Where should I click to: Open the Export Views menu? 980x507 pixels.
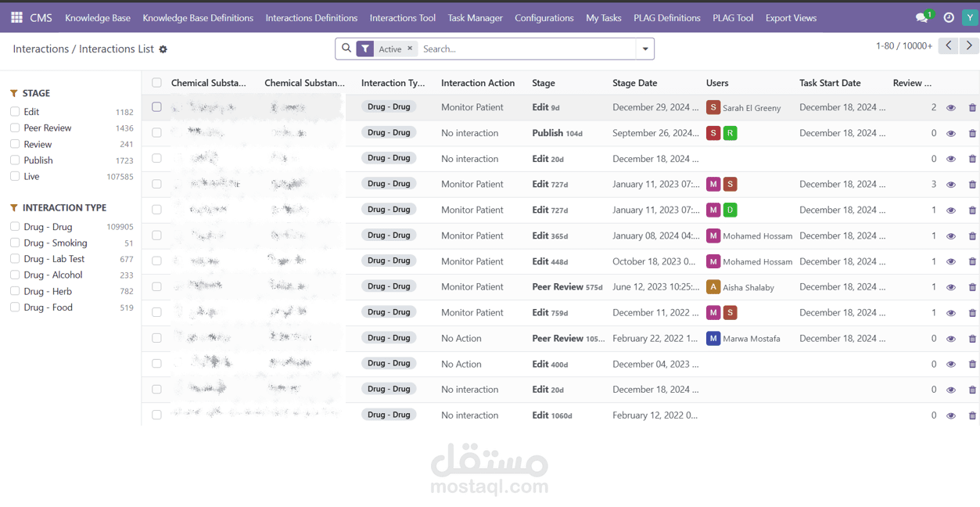pos(791,17)
